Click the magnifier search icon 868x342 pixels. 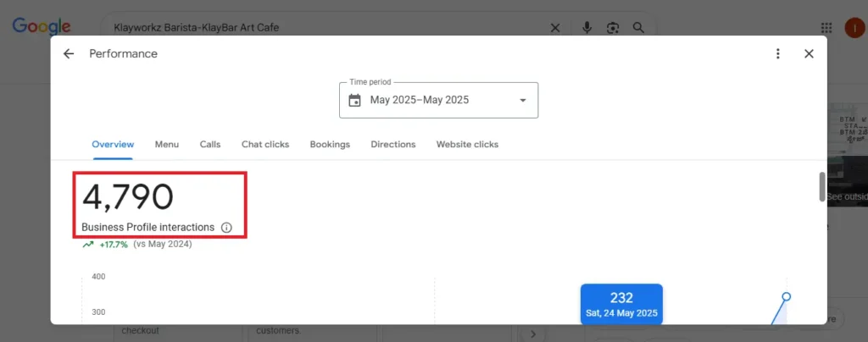point(638,28)
